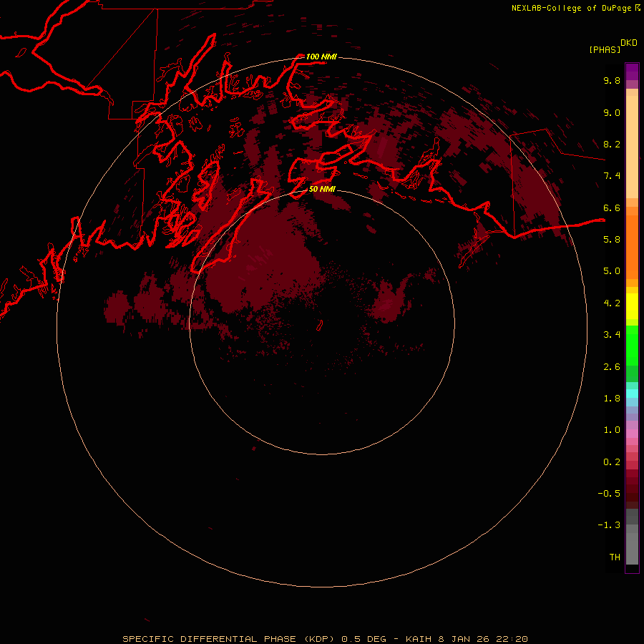Select the DKD product label above color bar
644x644 pixels.
pyautogui.click(x=629, y=43)
